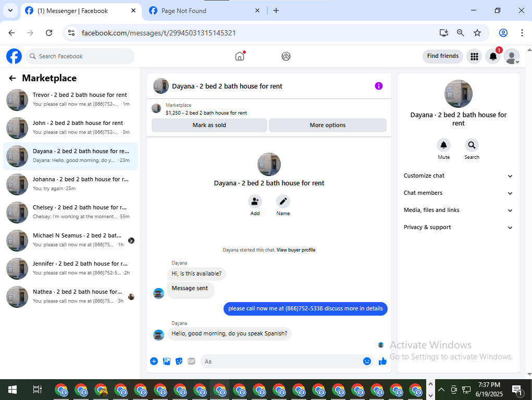Search in conversation magnifier icon
Image resolution: width=532 pixels, height=400 pixels.
click(x=472, y=145)
